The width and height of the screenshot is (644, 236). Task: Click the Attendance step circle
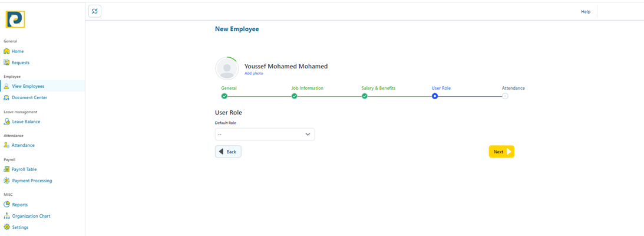click(x=505, y=96)
